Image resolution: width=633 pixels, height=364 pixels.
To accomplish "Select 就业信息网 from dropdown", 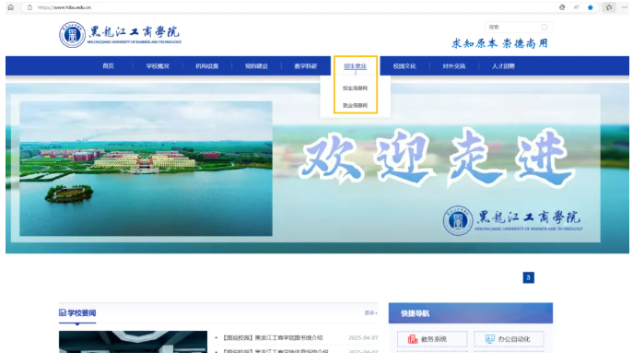I will pyautogui.click(x=356, y=105).
